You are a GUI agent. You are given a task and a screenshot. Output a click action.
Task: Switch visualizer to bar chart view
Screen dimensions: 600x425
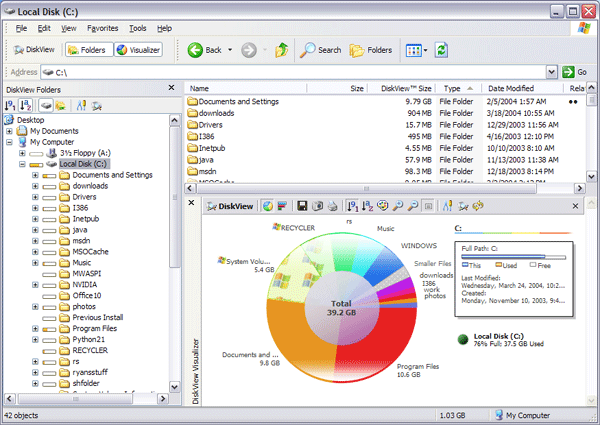(x=282, y=206)
